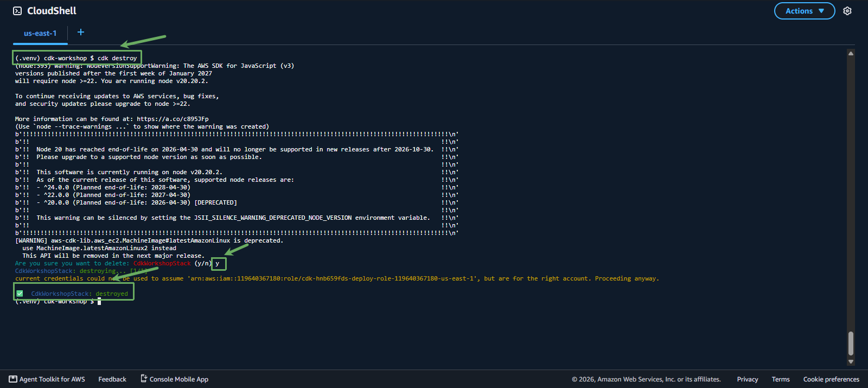The image size is (868, 388).
Task: Open the Feedback link
Action: click(112, 379)
